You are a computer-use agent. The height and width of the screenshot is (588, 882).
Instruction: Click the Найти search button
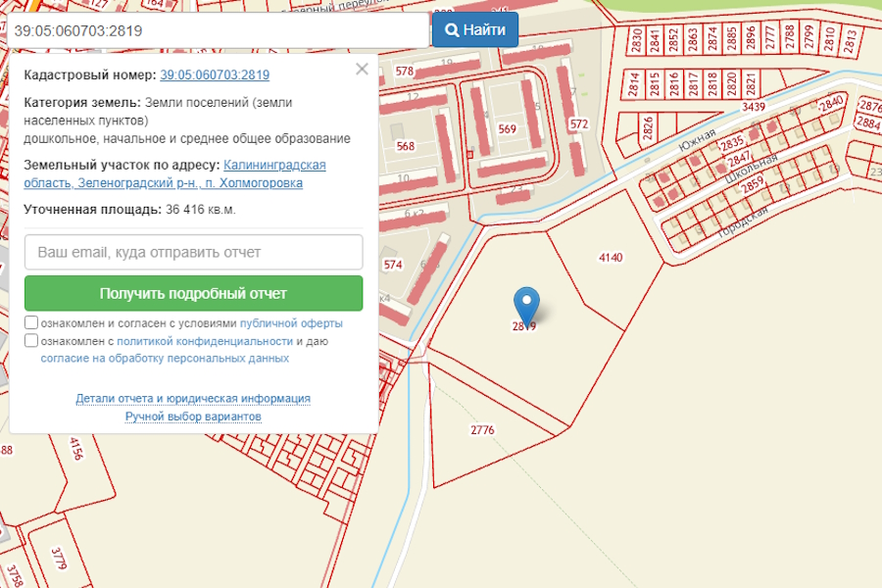point(475,30)
